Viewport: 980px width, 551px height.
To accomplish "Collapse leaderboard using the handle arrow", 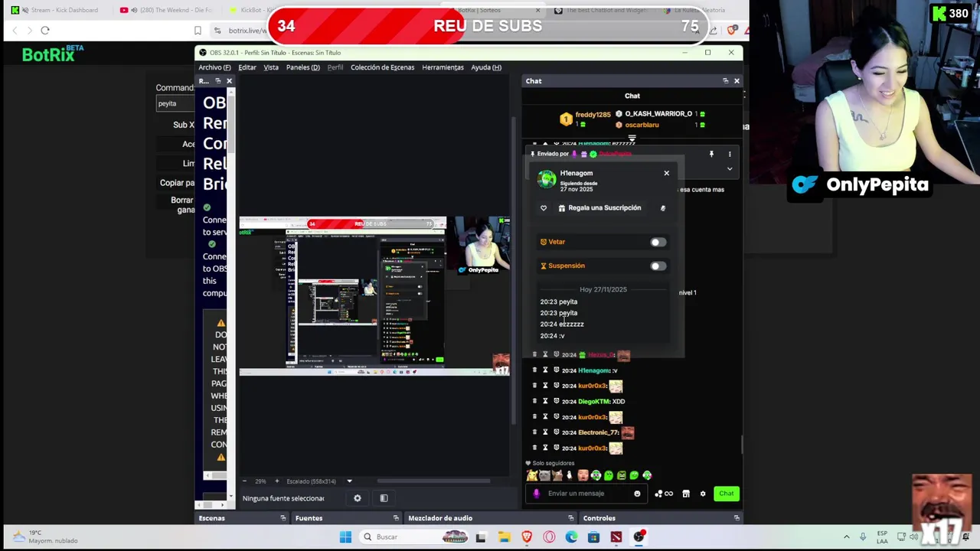I will click(632, 139).
